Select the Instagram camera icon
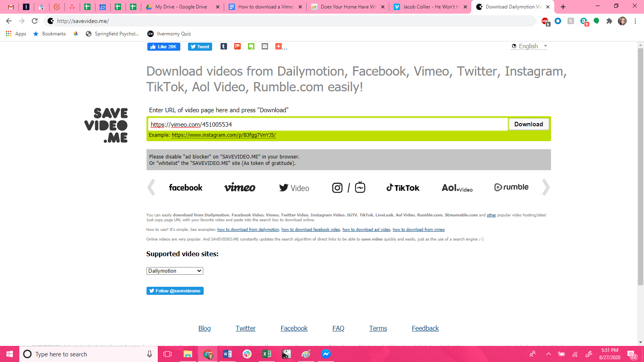Image resolution: width=644 pixels, height=362 pixels. click(x=337, y=188)
